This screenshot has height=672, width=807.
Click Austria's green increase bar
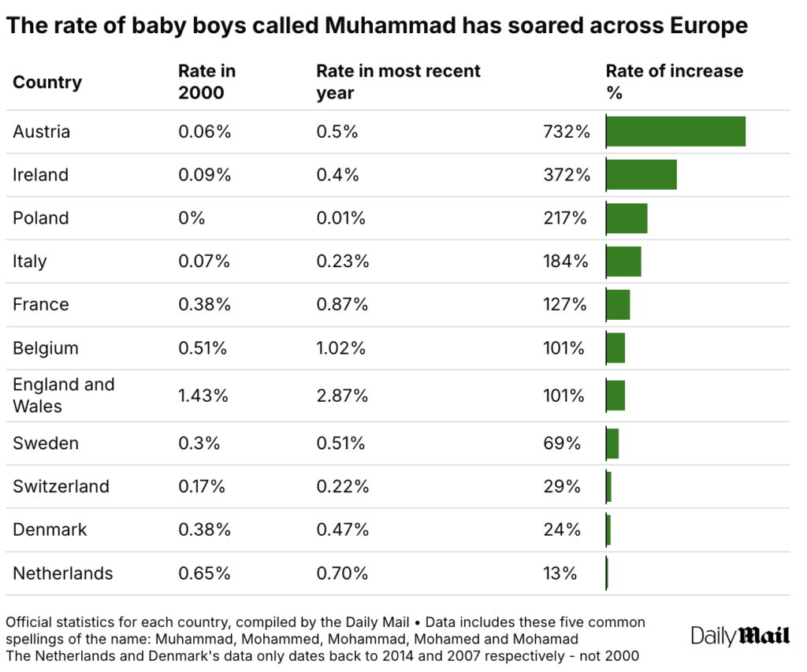click(x=675, y=132)
